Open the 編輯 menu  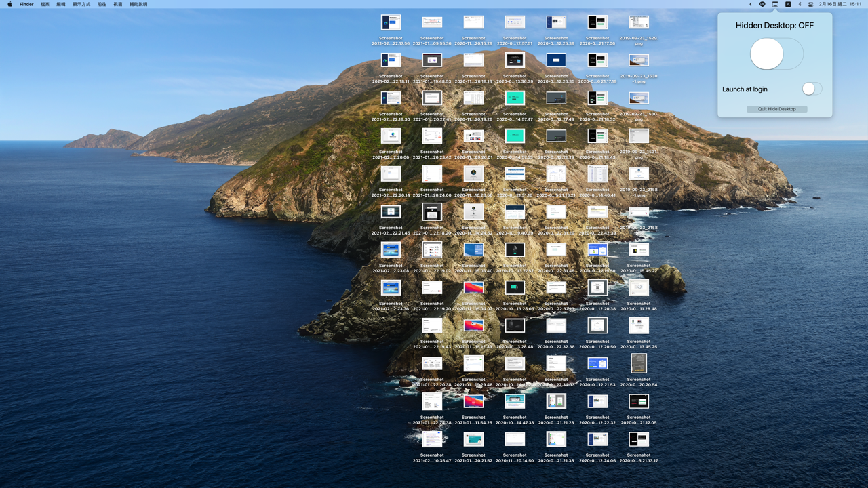tap(61, 4)
